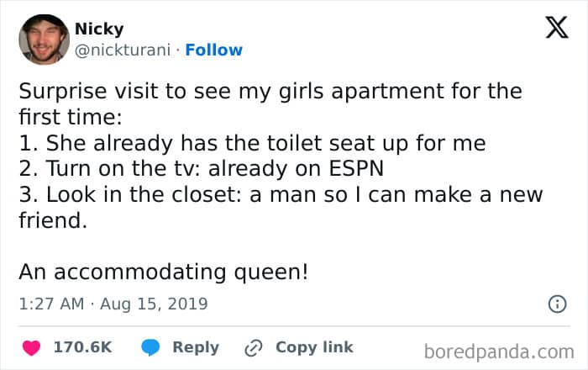Follow the @nickturani account
The image size is (588, 370).
(213, 50)
